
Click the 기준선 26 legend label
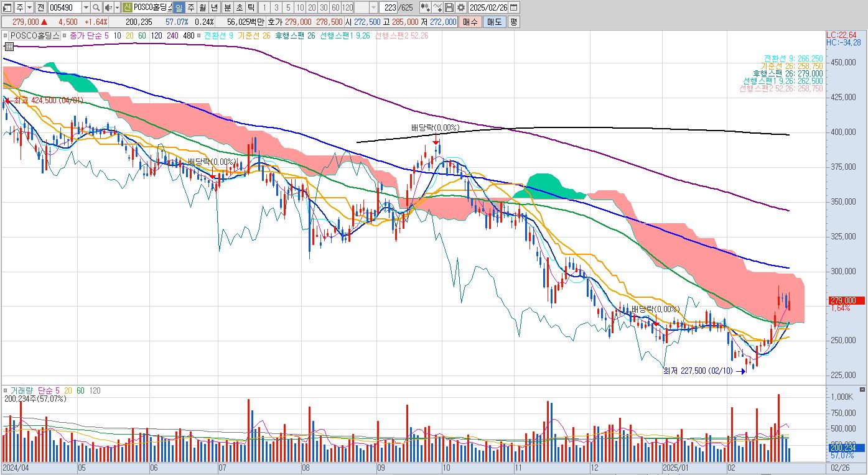(x=253, y=35)
